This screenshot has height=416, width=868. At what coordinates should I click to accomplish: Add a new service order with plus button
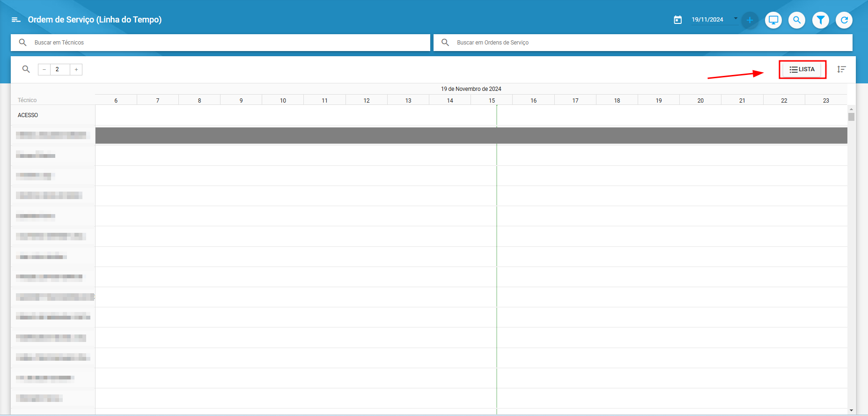[750, 20]
